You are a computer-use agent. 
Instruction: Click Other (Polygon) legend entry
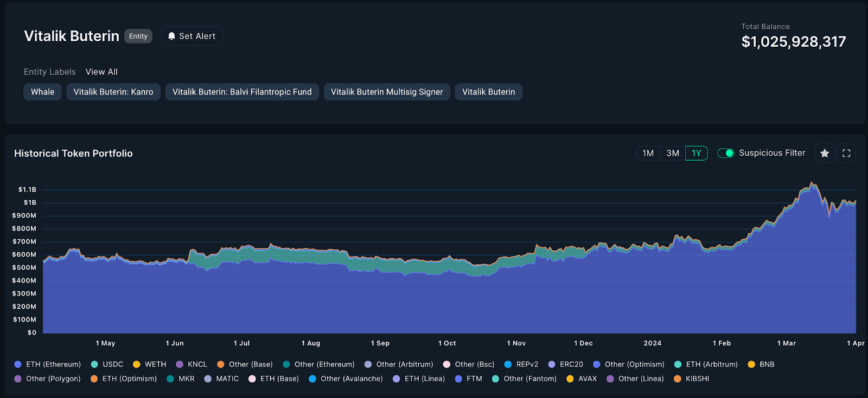48,378
